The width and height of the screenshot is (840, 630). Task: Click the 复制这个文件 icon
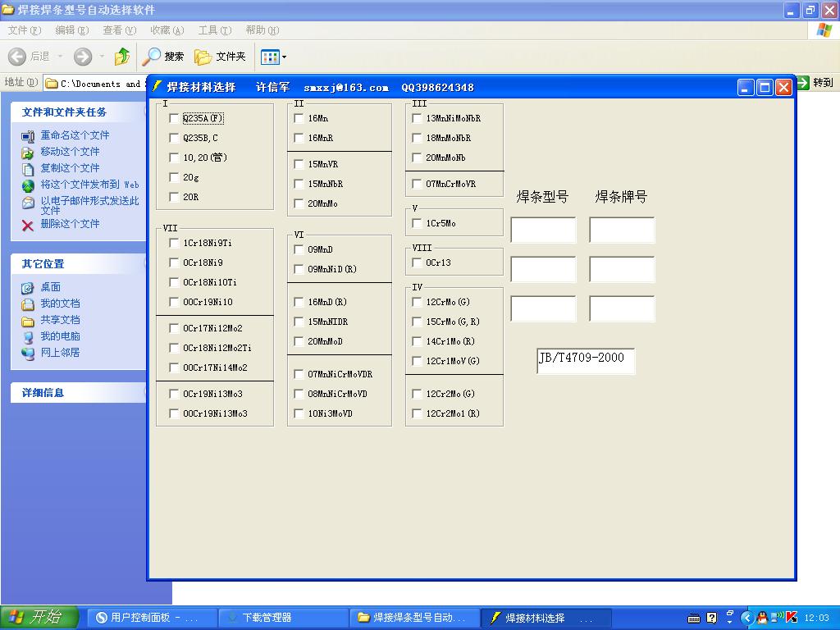pos(28,169)
